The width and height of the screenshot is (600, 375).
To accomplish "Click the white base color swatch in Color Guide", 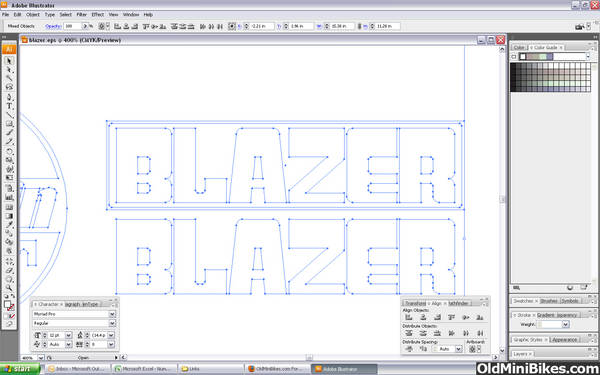I will [523, 57].
